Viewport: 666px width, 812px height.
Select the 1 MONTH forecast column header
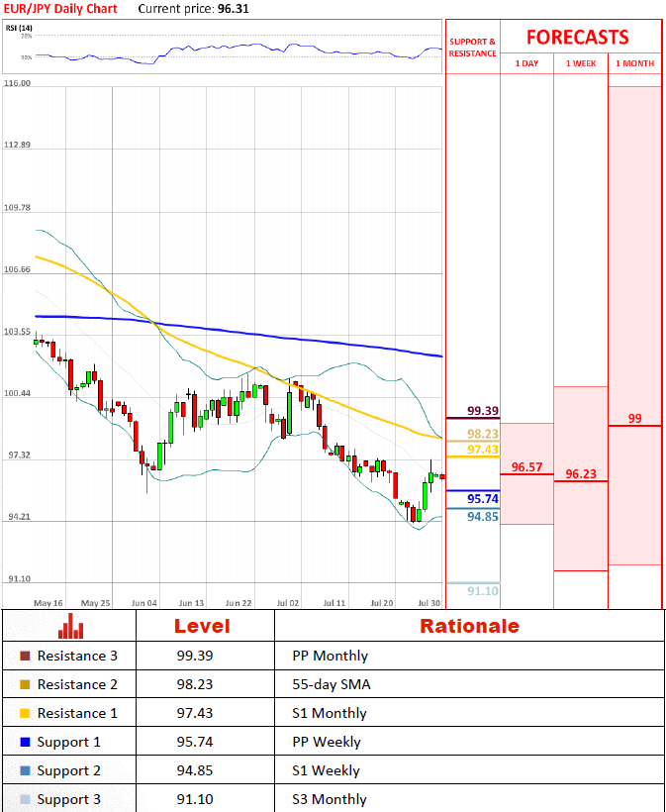coord(634,63)
